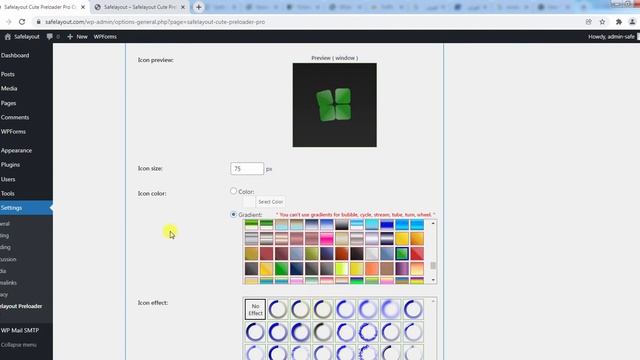This screenshot has width=640, height=360.
Task: Switch to the second Safelayout browser tab
Action: [x=140, y=7]
